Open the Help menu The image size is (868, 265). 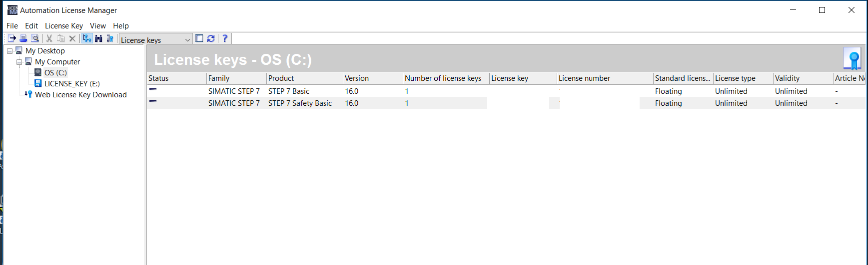(121, 25)
